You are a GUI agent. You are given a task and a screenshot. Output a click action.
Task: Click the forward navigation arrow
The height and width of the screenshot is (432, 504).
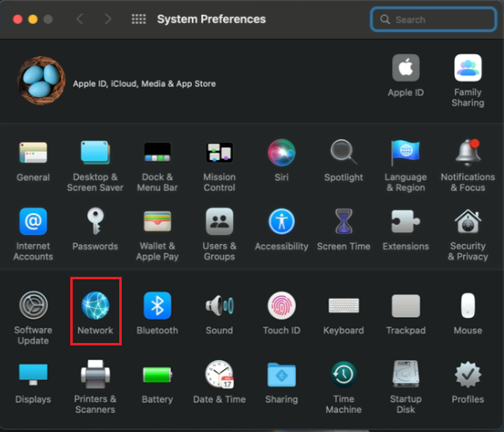105,19
